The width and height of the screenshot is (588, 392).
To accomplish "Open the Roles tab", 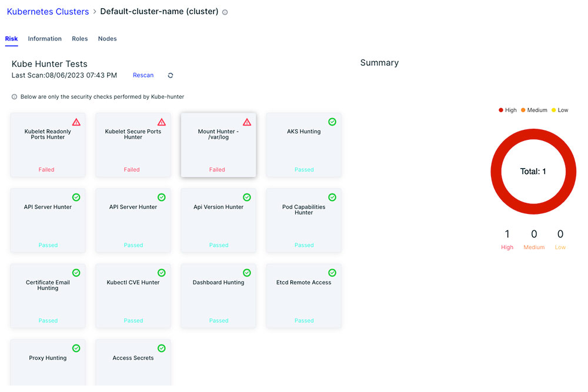I will [x=80, y=39].
